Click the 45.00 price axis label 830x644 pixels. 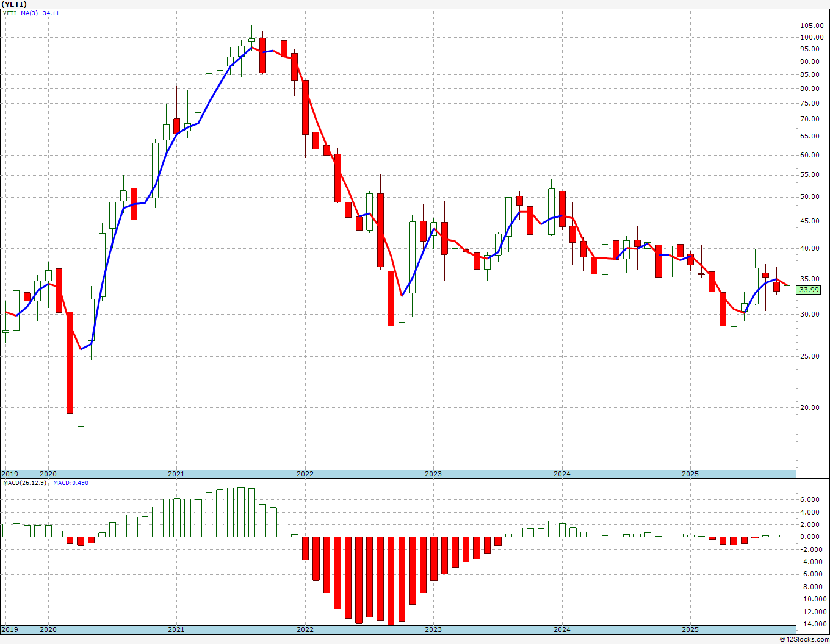point(811,221)
